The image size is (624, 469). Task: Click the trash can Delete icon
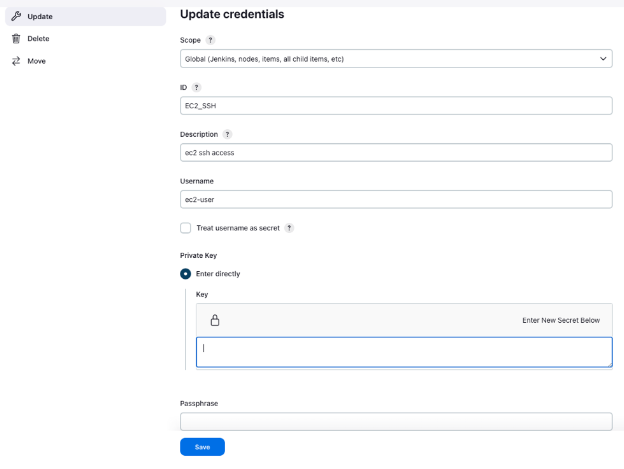[x=16, y=39]
